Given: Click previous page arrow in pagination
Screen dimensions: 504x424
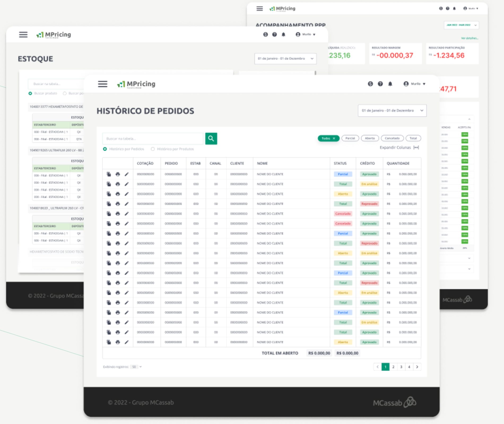Looking at the screenshot, I should (x=377, y=367).
